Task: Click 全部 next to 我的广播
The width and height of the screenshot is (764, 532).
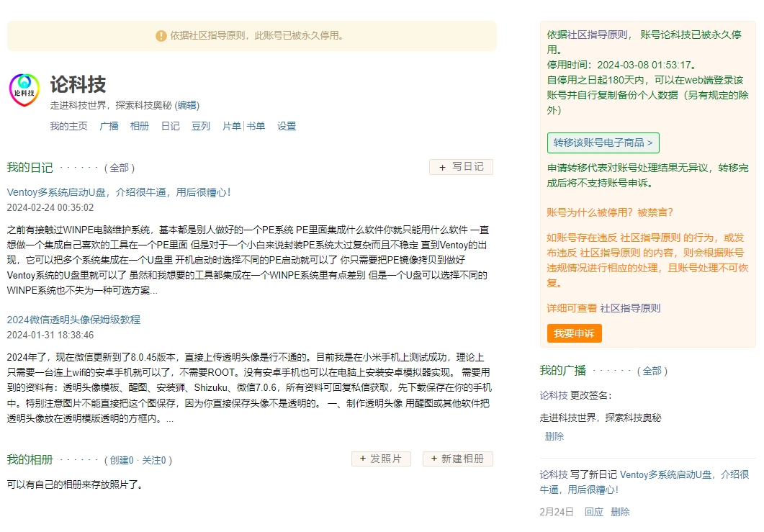Action: tap(653, 371)
